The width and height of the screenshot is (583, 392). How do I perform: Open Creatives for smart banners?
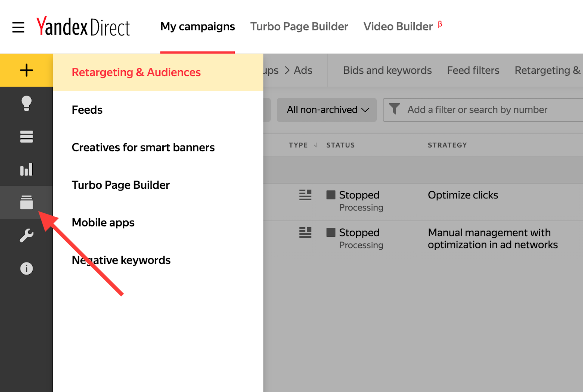[x=143, y=147]
